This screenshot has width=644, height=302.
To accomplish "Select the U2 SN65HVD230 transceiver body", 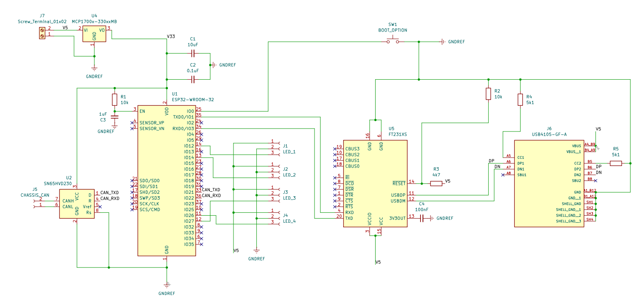I will [x=77, y=204].
